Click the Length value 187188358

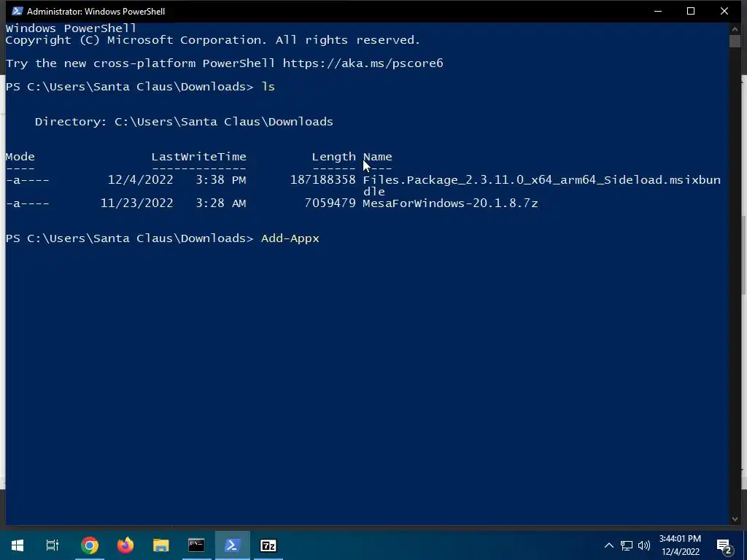click(323, 180)
